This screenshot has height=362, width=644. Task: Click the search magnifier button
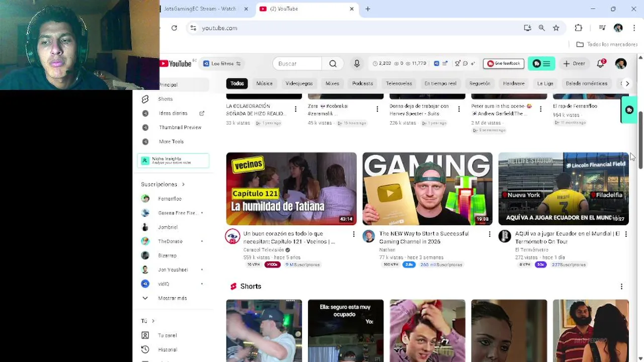click(x=333, y=63)
